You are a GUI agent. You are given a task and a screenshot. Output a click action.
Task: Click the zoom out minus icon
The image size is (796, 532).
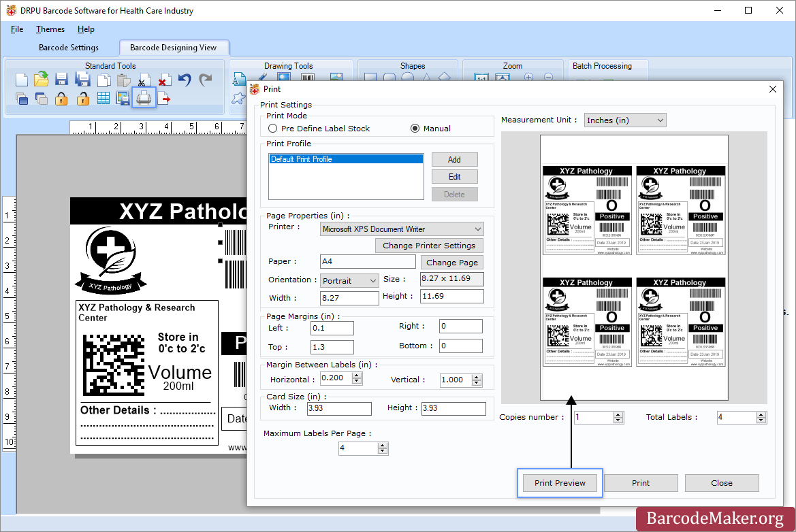548,77
